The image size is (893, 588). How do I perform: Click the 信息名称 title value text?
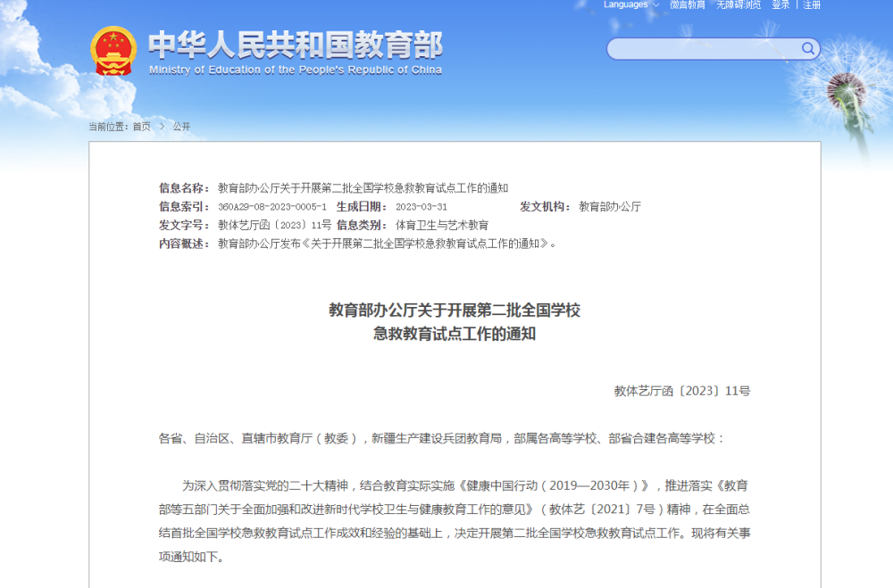click(363, 188)
